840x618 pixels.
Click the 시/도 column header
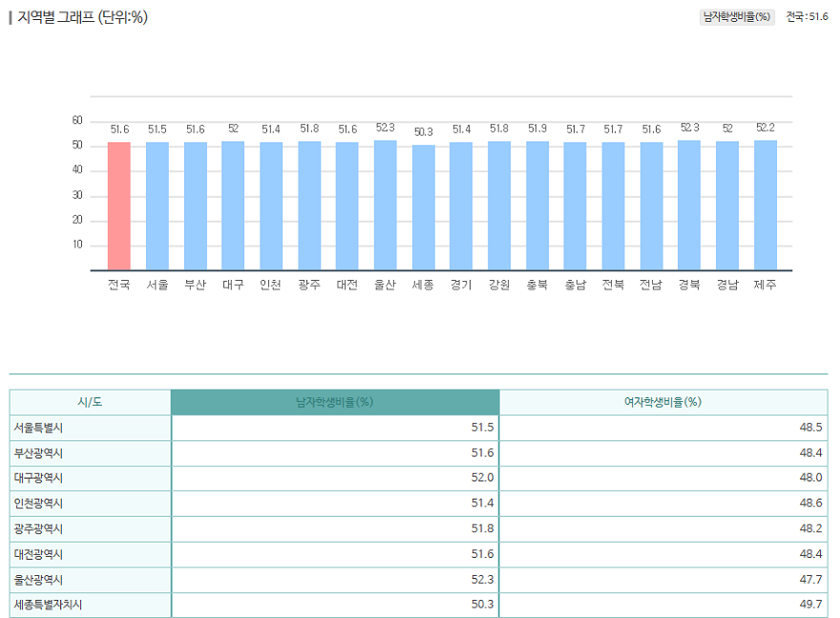[90, 402]
